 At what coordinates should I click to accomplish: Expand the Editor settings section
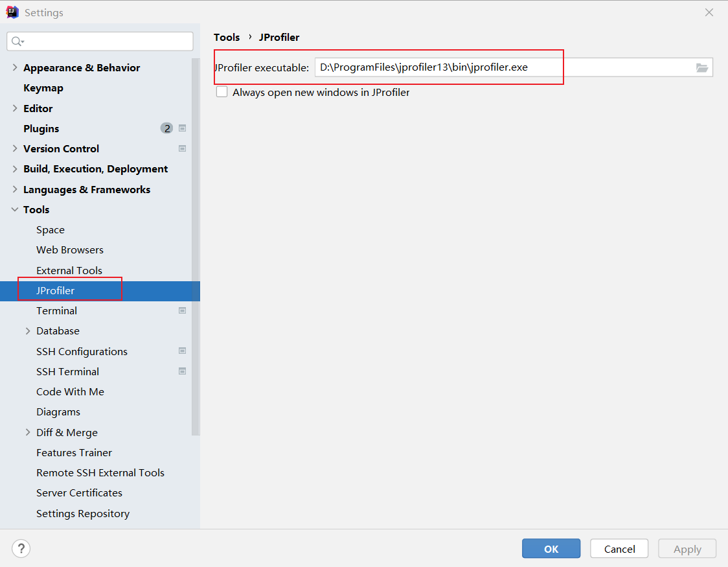point(15,108)
